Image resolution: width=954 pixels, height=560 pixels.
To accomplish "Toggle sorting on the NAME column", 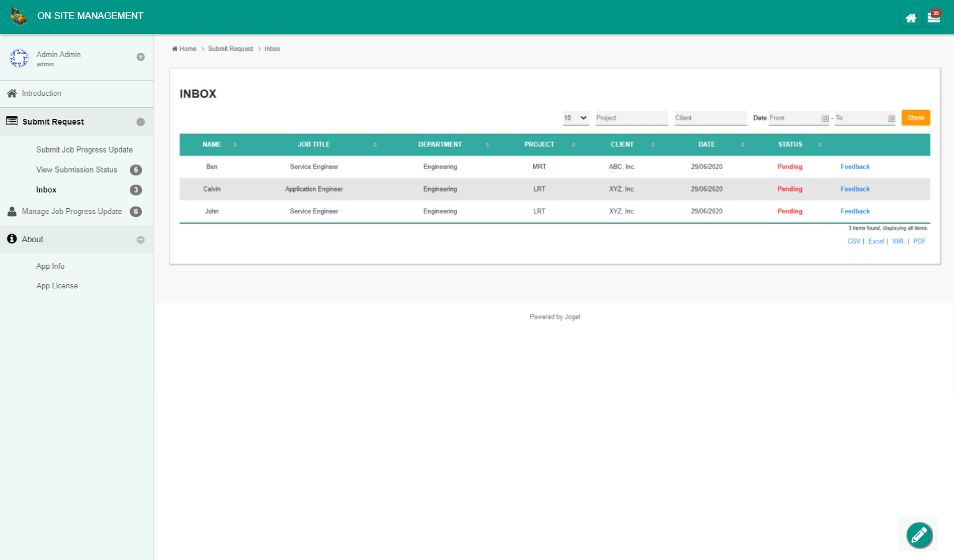I will [234, 144].
